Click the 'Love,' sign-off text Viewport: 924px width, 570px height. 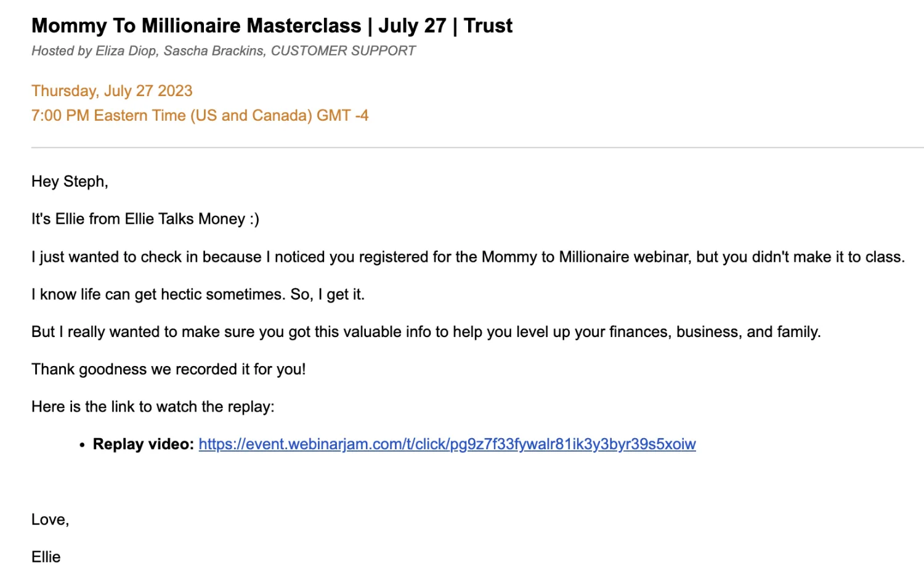[50, 520]
